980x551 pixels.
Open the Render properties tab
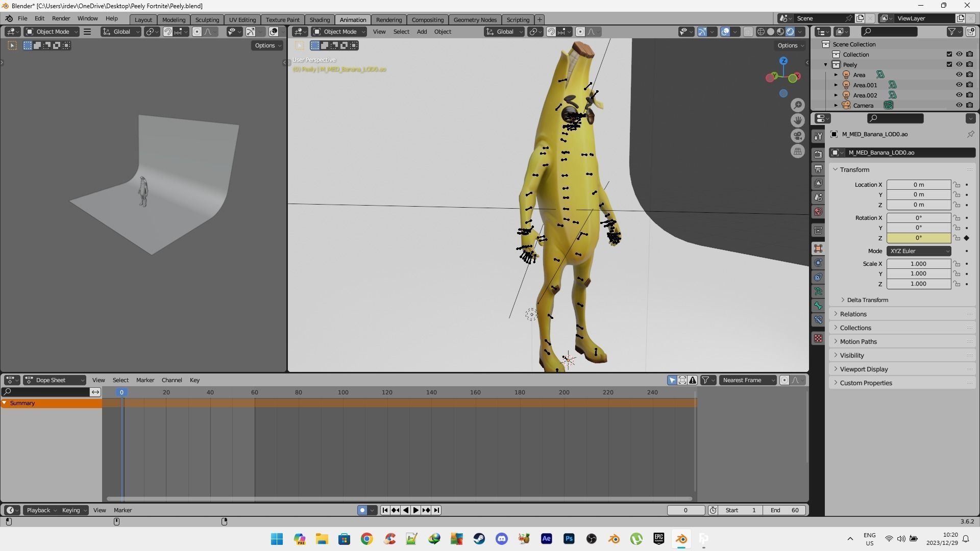point(818,154)
